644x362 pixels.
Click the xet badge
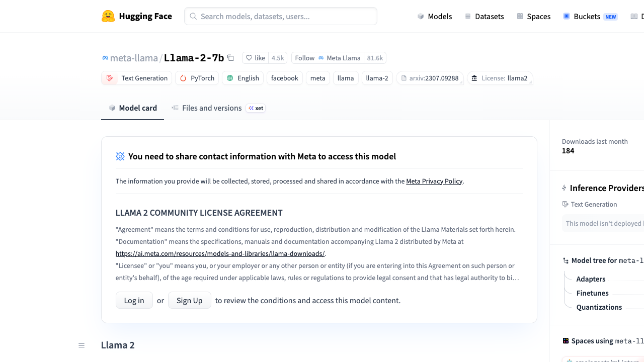coord(256,108)
